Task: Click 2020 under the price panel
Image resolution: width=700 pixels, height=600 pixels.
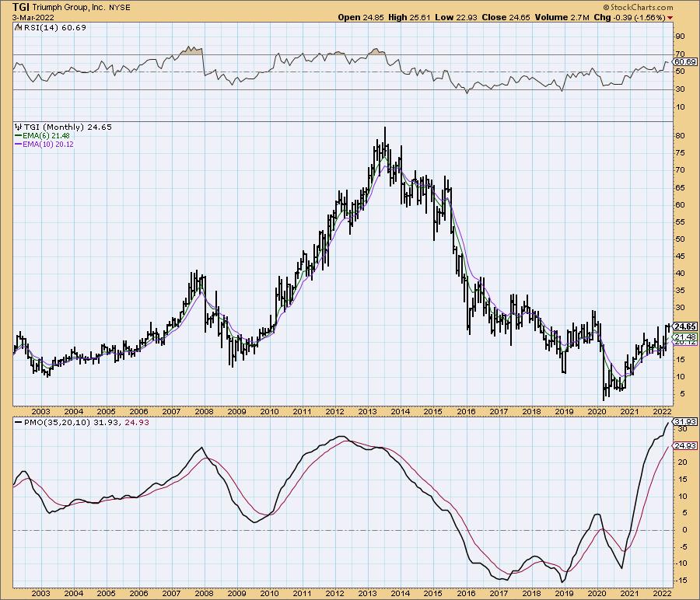Action: pyautogui.click(x=597, y=411)
